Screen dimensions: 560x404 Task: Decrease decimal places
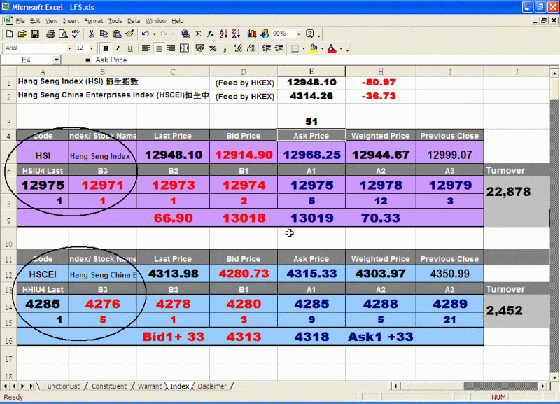click(x=251, y=48)
